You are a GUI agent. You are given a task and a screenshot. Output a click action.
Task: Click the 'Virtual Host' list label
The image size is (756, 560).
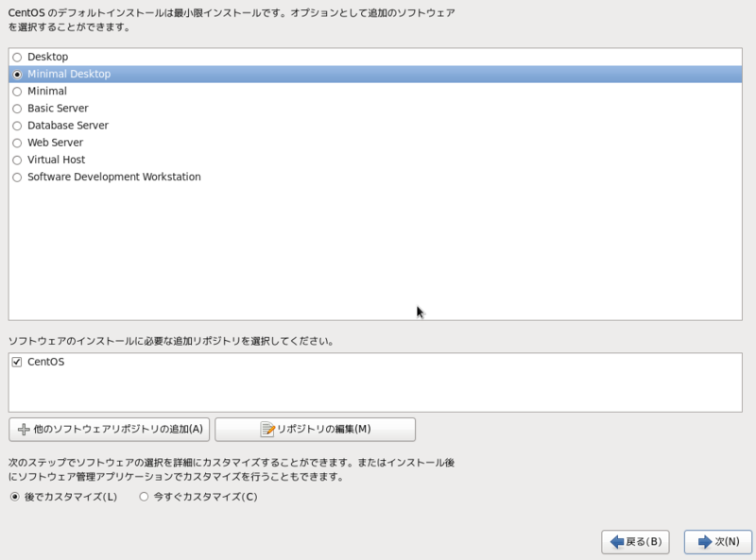coord(56,160)
